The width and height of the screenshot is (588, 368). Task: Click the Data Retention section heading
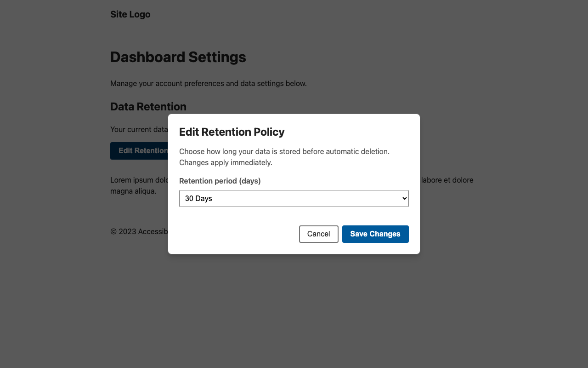(x=148, y=106)
